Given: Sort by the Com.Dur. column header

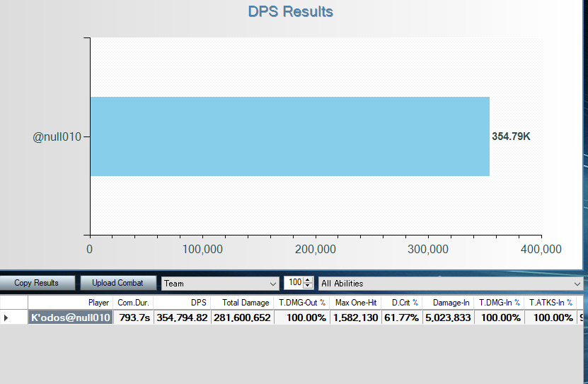Looking at the screenshot, I should tap(133, 303).
